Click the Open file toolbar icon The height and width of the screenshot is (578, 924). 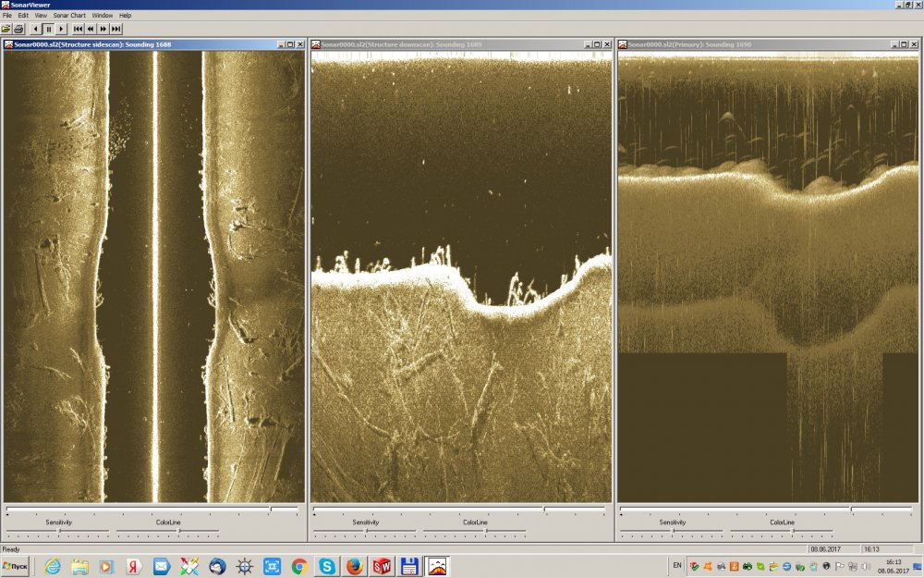coord(6,29)
